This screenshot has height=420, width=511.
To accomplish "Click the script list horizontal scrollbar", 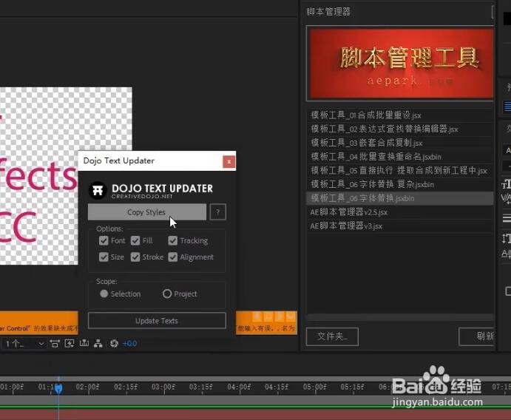I will (401, 317).
